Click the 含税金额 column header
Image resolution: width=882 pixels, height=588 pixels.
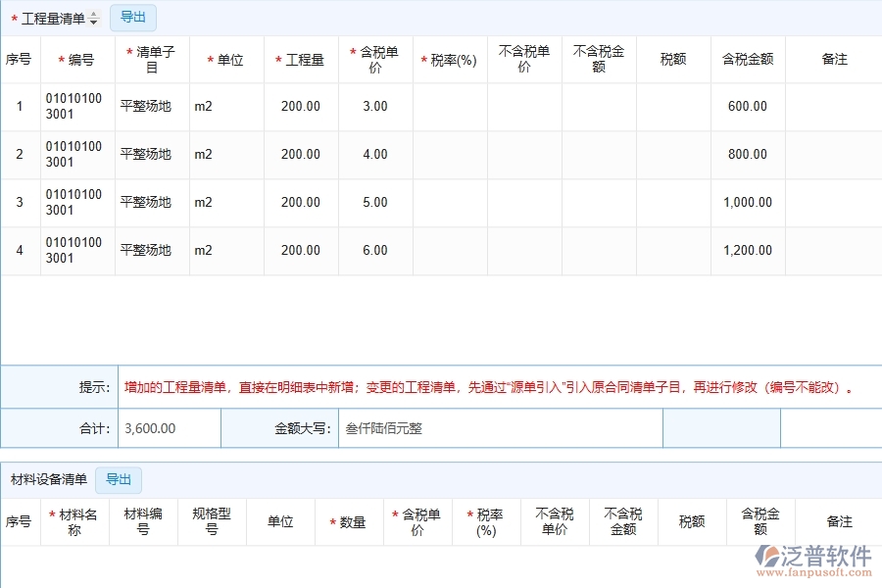pos(748,59)
